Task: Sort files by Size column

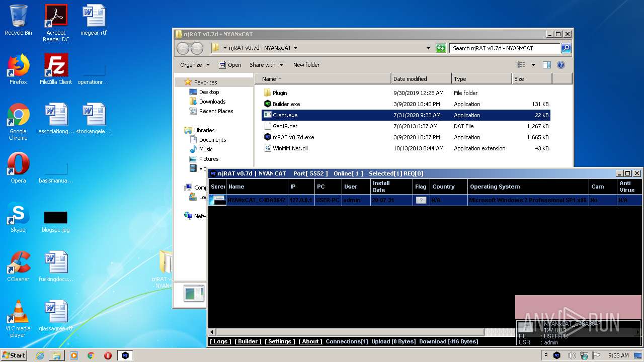Action: [x=532, y=79]
